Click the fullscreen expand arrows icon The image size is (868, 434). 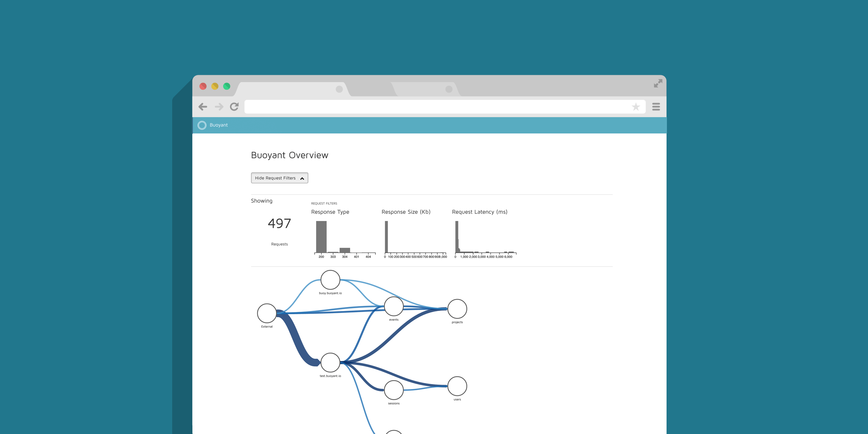[x=658, y=84]
